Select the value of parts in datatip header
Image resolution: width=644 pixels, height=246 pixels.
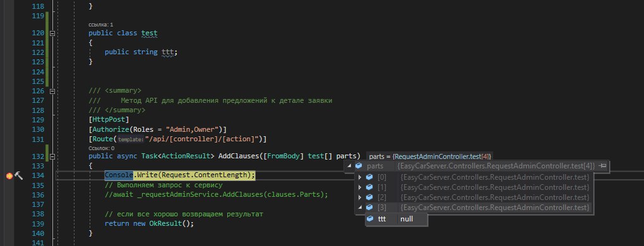tap(496, 166)
